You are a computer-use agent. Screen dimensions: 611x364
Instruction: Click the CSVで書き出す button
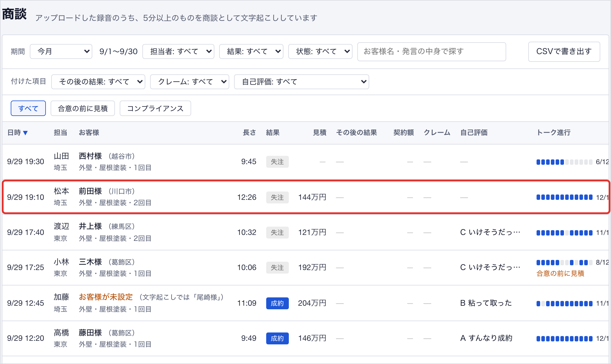[564, 51]
